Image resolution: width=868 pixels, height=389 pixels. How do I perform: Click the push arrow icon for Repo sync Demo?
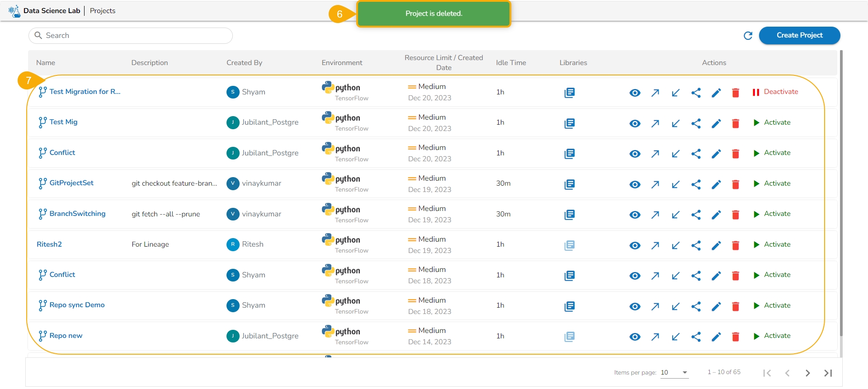tap(655, 306)
